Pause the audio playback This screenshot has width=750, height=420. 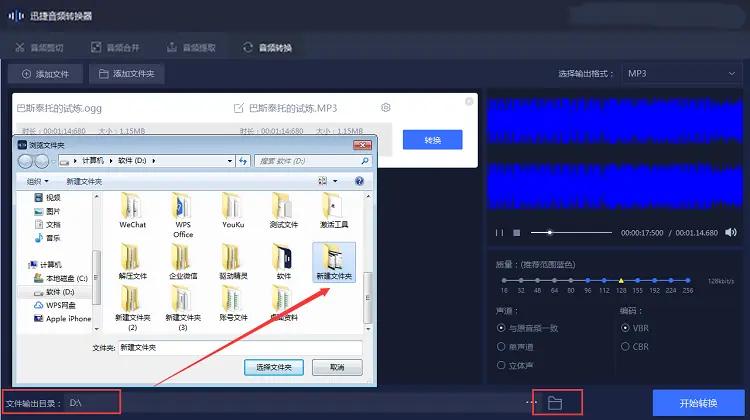pyautogui.click(x=499, y=232)
